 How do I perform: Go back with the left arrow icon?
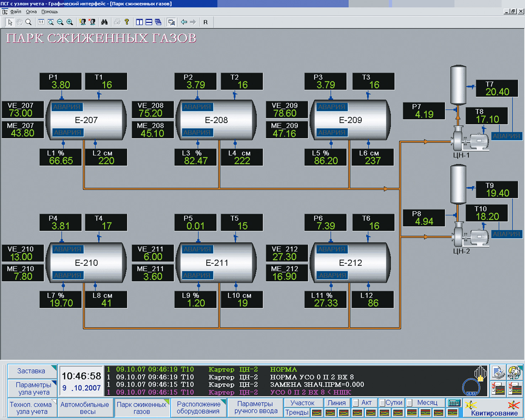184,22
